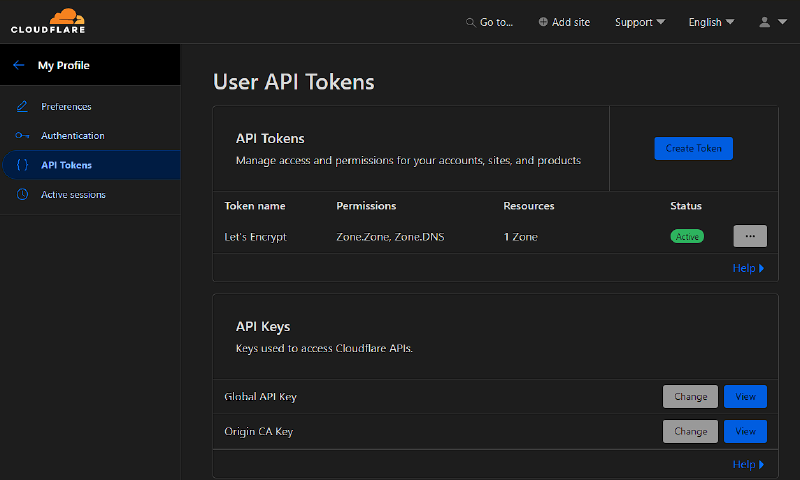Open the user account dropdown
Screen dimensions: 800x480
[772, 22]
